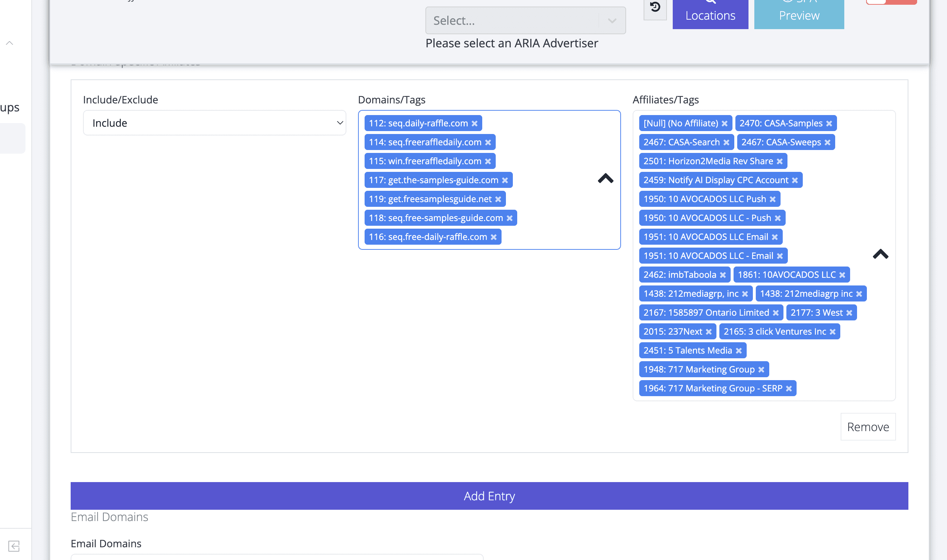Click the history reset icon button
The width and height of the screenshot is (947, 560).
click(655, 8)
